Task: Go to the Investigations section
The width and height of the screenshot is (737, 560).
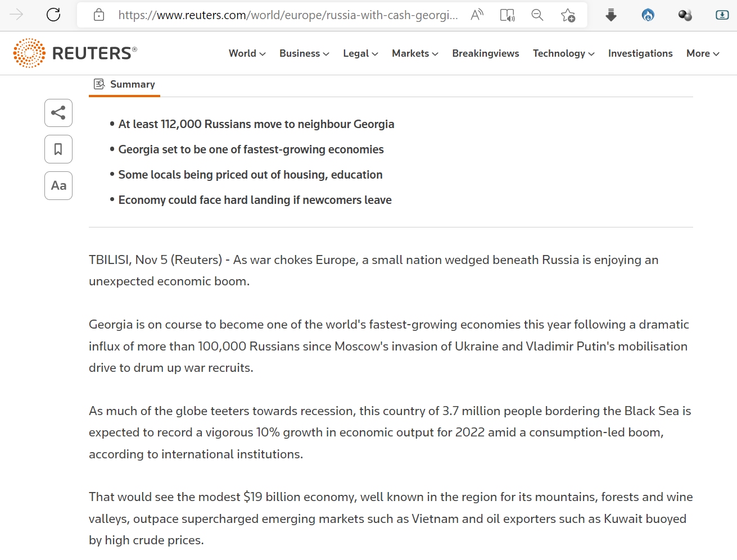Action: 640,53
